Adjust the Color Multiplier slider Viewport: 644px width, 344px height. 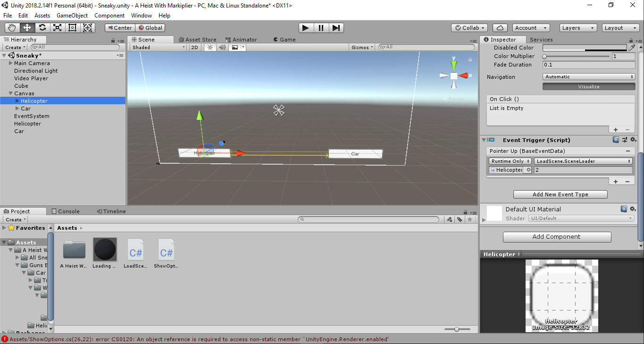click(577, 57)
